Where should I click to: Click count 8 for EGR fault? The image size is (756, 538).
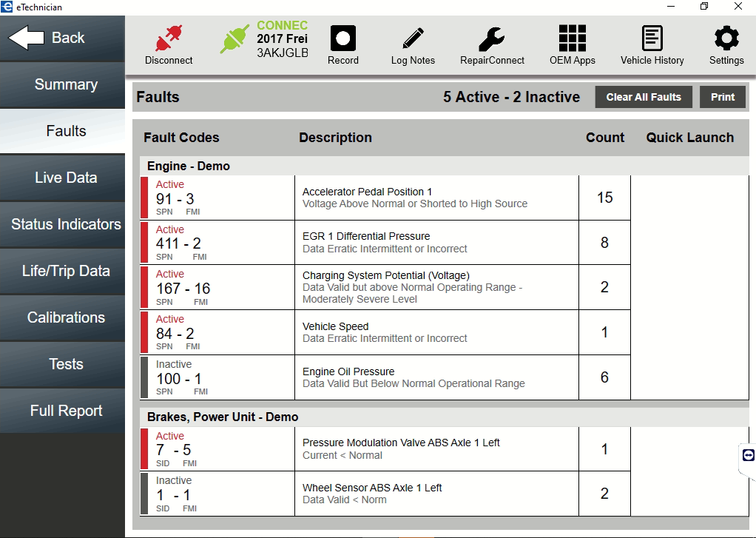click(x=604, y=242)
